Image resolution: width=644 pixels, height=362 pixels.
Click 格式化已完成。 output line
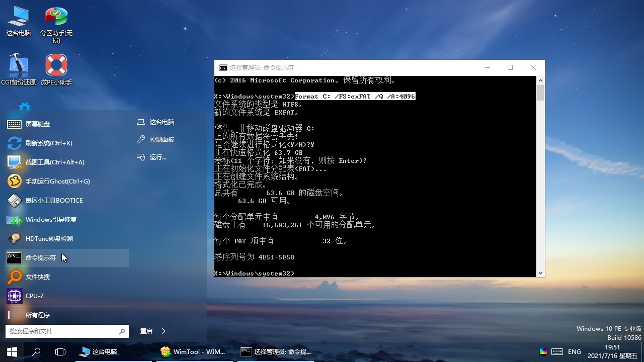point(240,185)
